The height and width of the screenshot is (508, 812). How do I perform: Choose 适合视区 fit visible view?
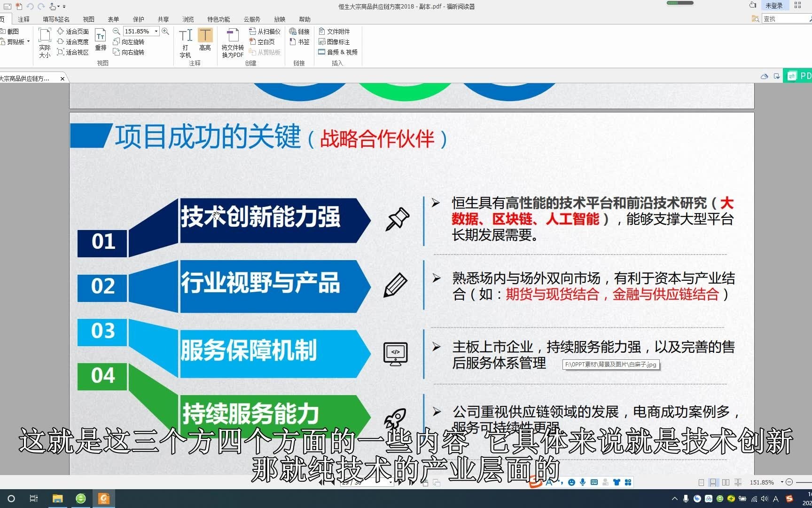pyautogui.click(x=73, y=52)
